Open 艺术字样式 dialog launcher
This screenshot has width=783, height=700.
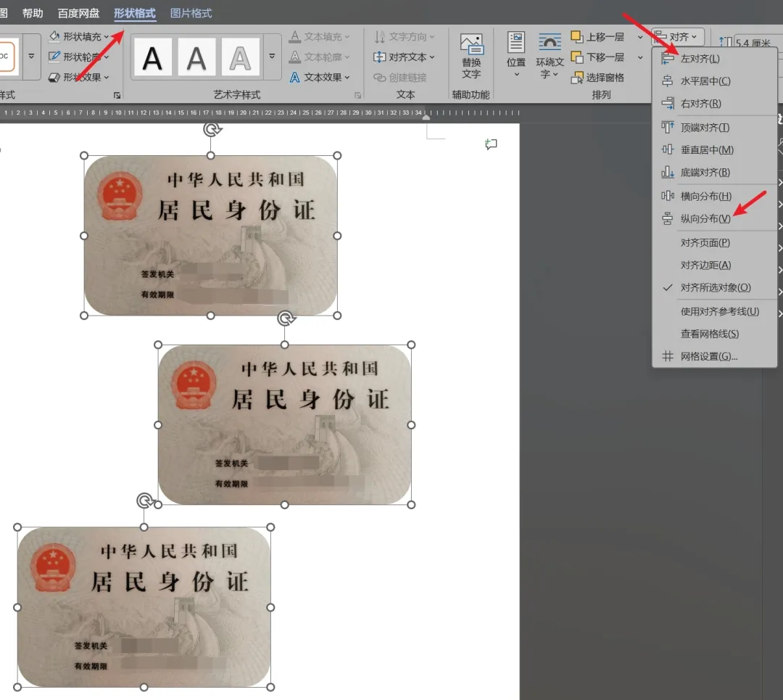point(358,95)
